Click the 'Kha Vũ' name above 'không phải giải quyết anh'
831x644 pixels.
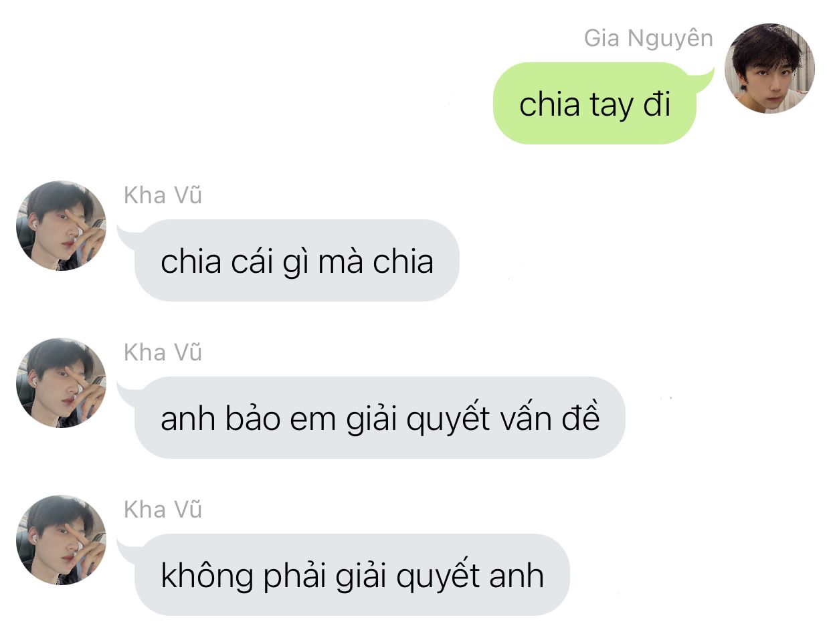tap(163, 509)
